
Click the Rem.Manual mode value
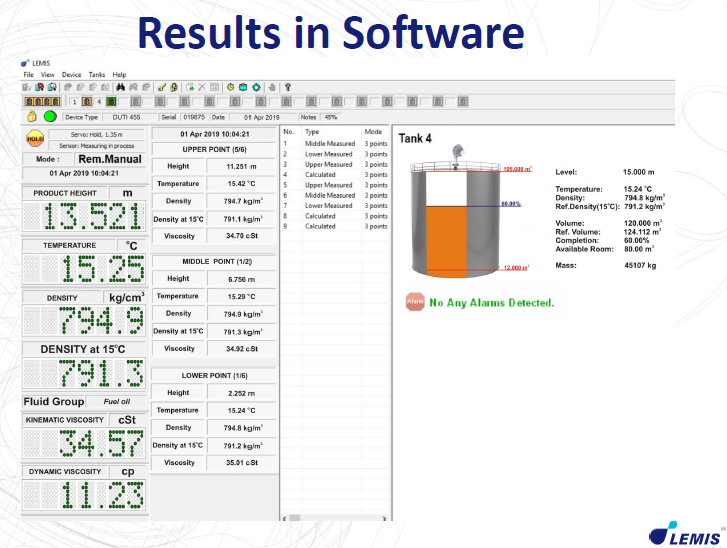click(x=110, y=159)
